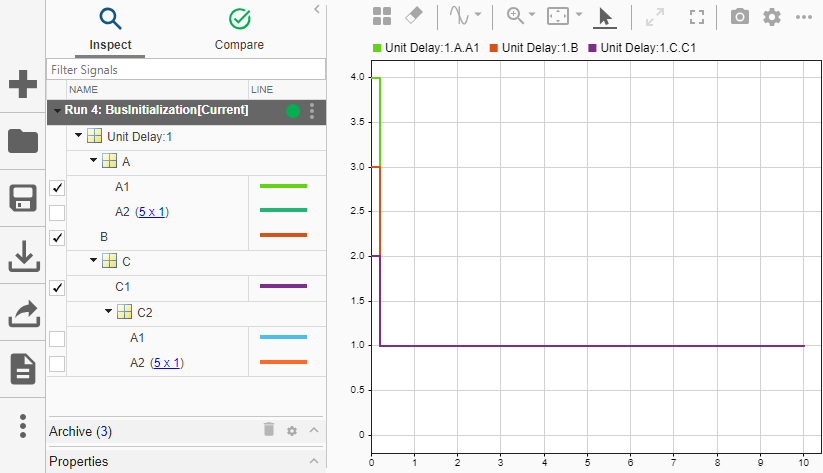Click the Unit Delay:1.C.C1 legend entry

pos(642,48)
